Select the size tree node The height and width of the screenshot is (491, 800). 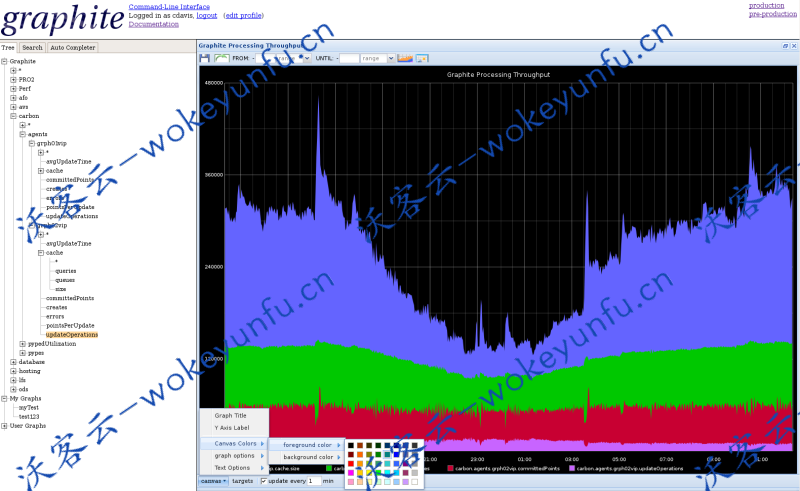coord(61,289)
